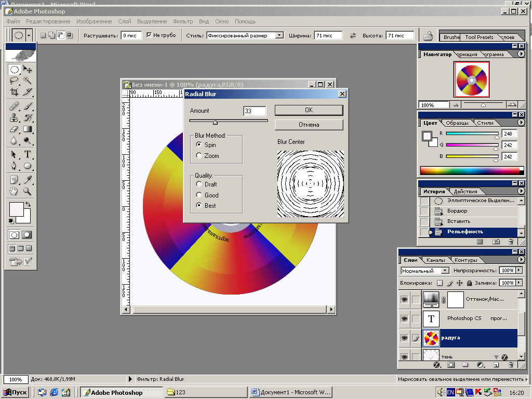Switch to the Каналы tab
The width and height of the screenshot is (532, 399).
click(x=435, y=260)
